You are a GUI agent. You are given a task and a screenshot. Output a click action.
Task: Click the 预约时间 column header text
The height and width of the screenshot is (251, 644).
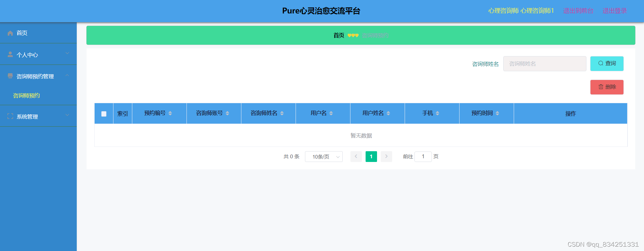[482, 113]
